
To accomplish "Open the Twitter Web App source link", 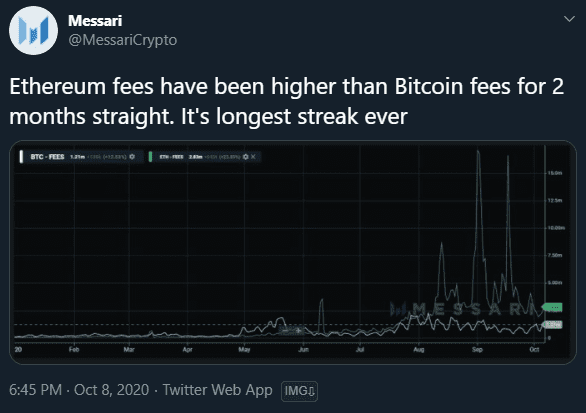I will pyautogui.click(x=218, y=390).
